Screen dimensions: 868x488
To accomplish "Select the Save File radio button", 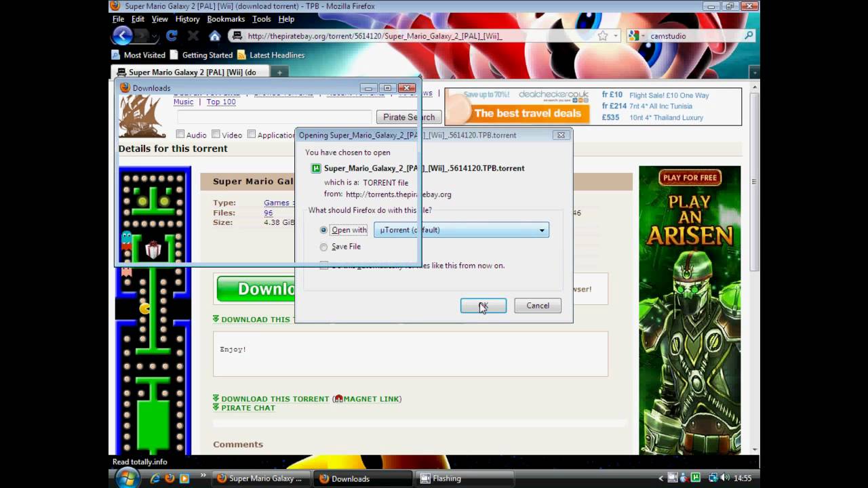I will pyautogui.click(x=323, y=247).
